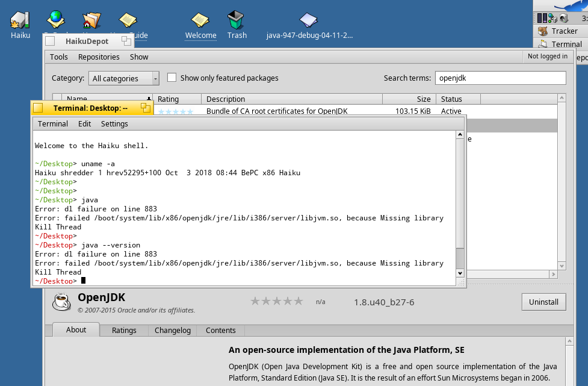The image size is (588, 386).
Task: Click the Terminal window zoom button
Action: [x=146, y=108]
